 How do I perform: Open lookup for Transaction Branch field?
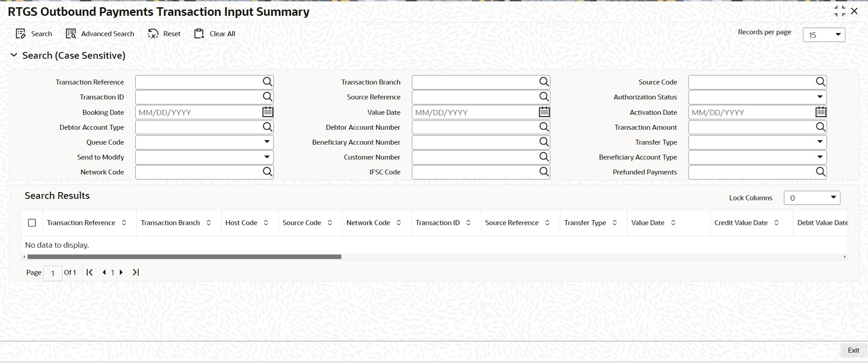[x=544, y=82]
